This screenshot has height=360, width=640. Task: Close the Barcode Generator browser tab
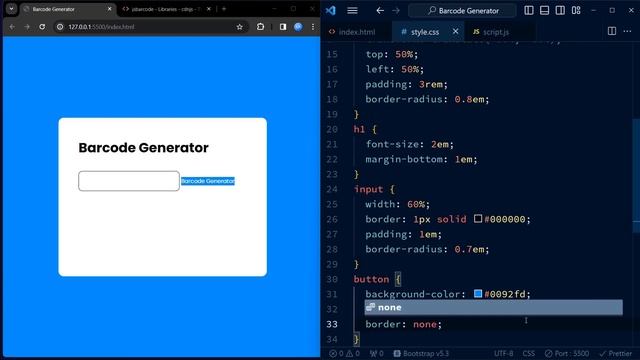pyautogui.click(x=109, y=9)
